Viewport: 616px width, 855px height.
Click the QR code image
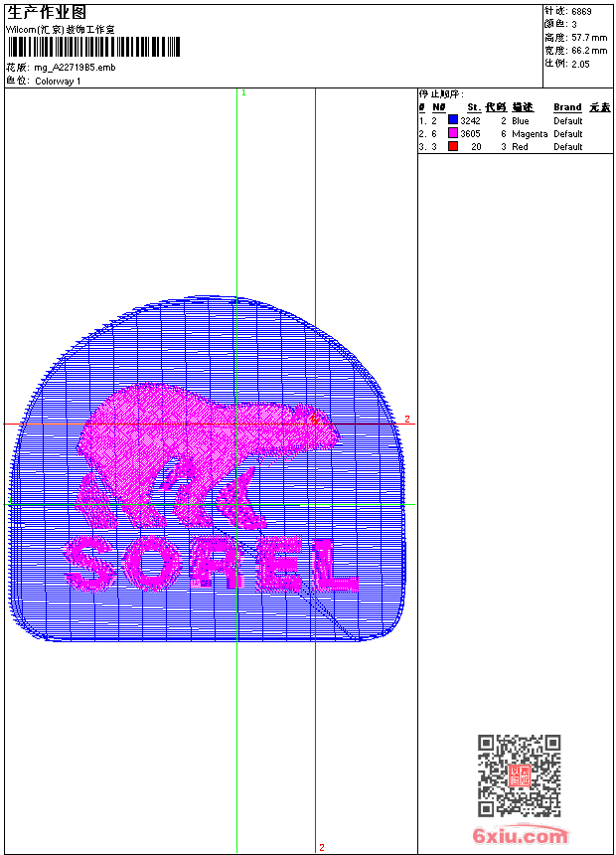pyautogui.click(x=519, y=775)
